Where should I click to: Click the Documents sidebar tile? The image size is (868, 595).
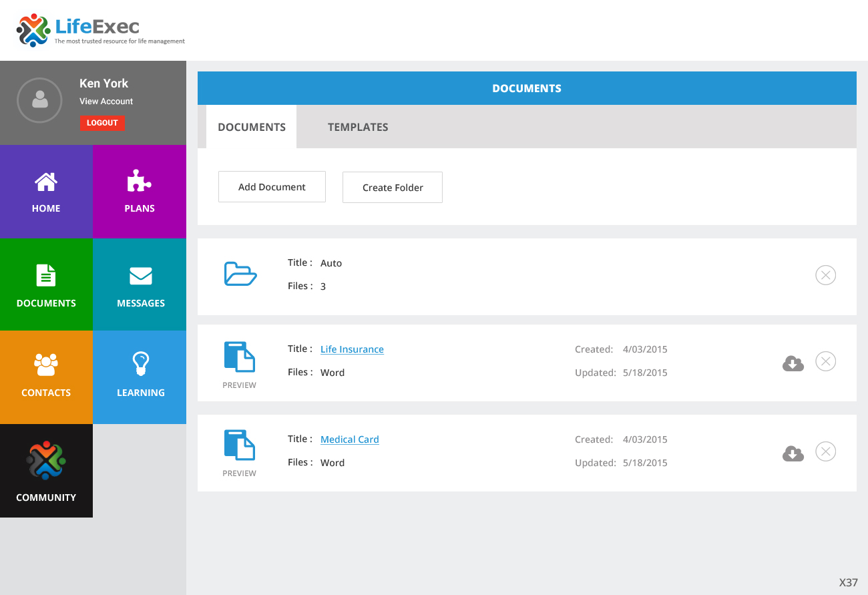tap(46, 285)
